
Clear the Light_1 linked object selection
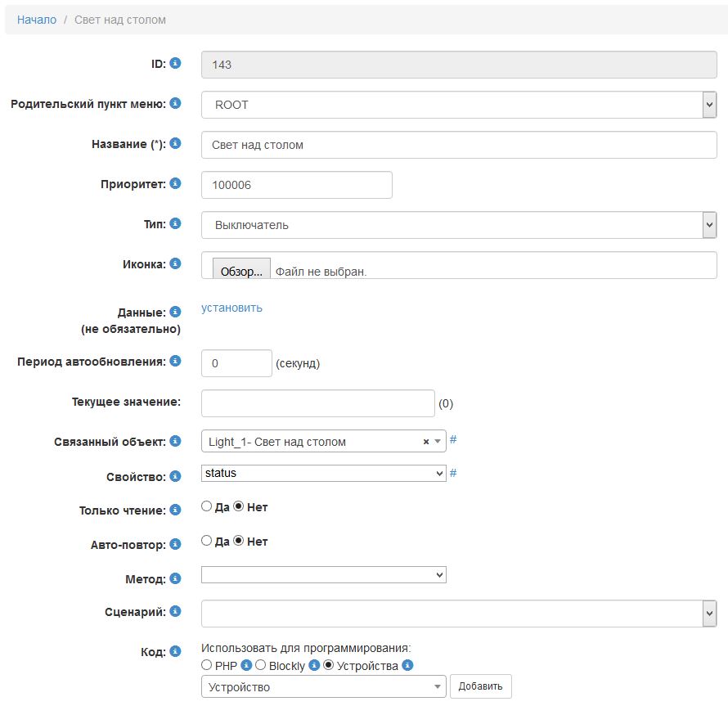[x=425, y=442]
